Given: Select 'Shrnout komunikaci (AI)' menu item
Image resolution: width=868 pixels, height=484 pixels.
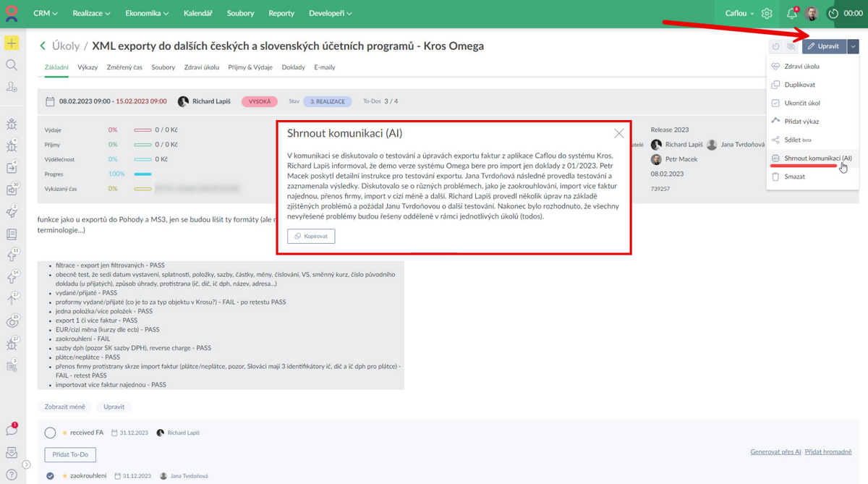Looking at the screenshot, I should click(x=812, y=158).
